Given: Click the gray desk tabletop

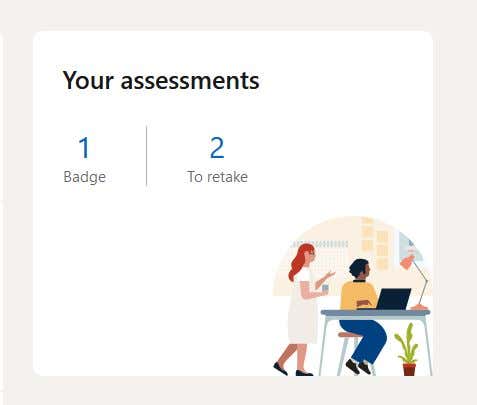Looking at the screenshot, I should [x=375, y=313].
